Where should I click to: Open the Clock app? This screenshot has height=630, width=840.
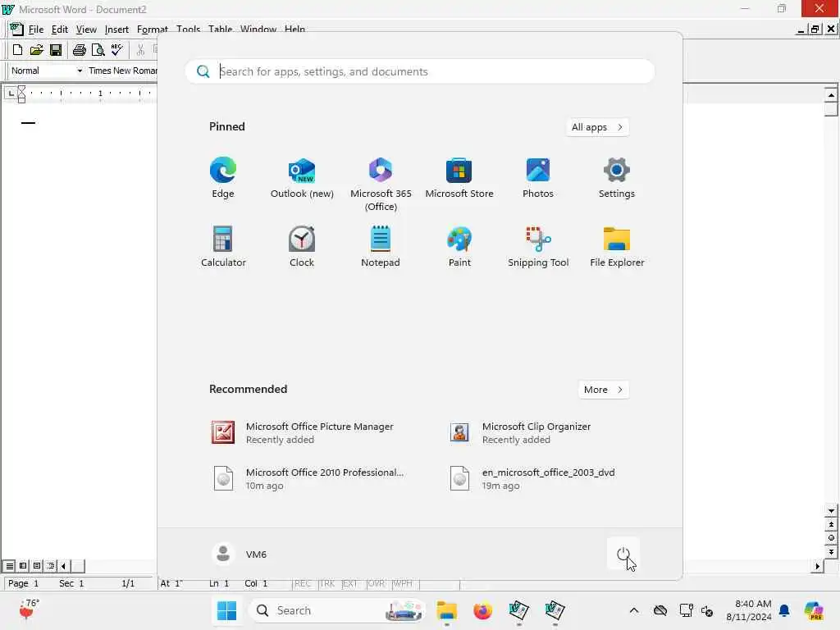pos(302,246)
